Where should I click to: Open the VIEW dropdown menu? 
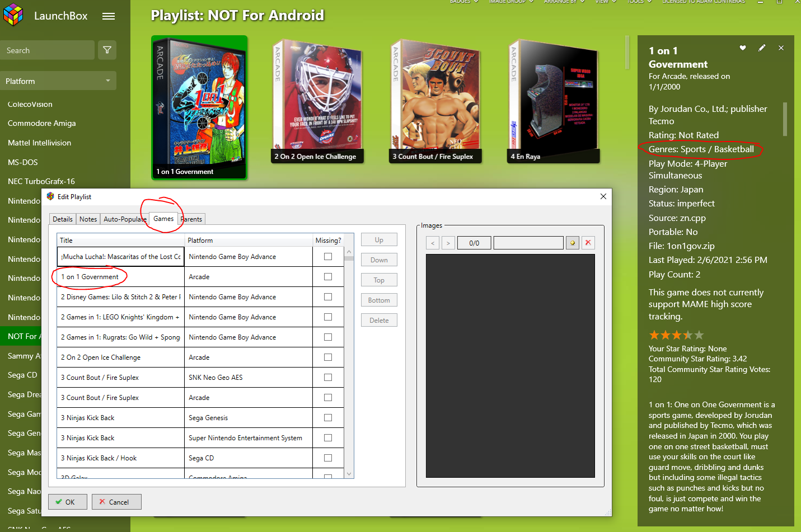(x=605, y=2)
